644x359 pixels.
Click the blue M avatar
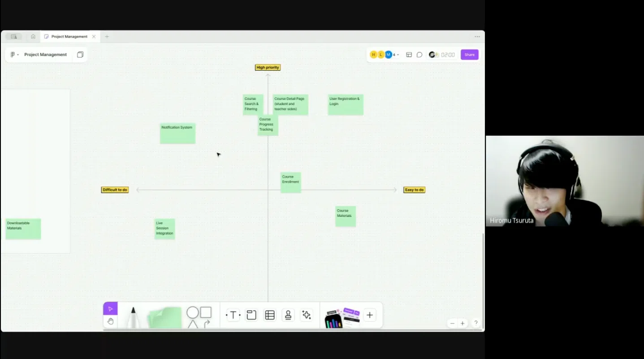click(x=389, y=55)
